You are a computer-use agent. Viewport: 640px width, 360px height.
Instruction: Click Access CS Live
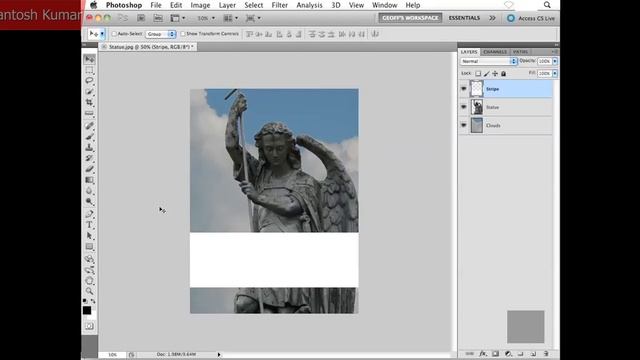[x=531, y=18]
